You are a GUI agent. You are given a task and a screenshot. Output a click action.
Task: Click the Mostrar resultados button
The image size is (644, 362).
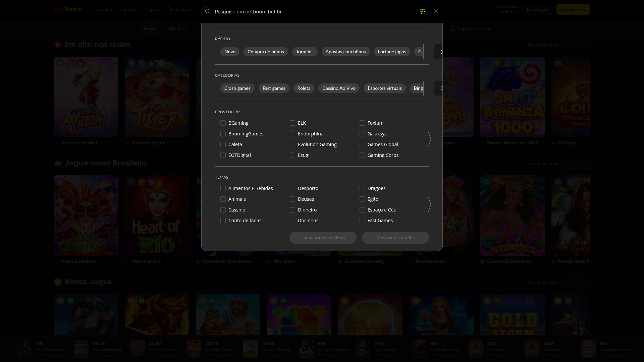(395, 238)
